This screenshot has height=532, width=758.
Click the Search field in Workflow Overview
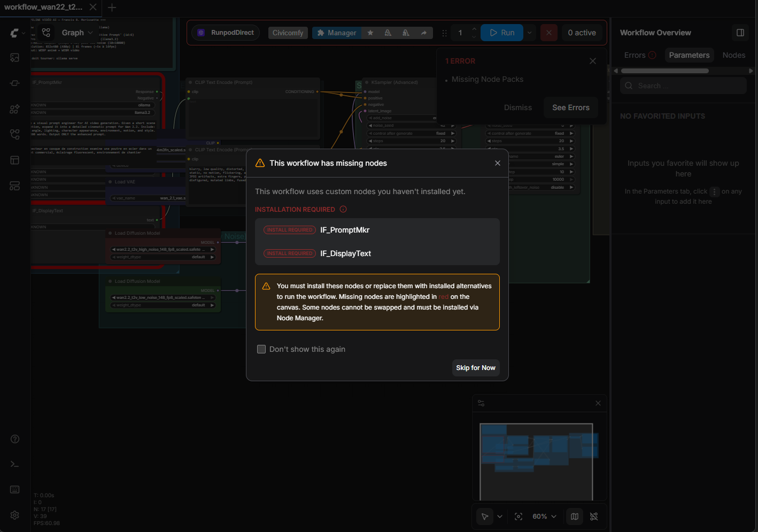[683, 86]
